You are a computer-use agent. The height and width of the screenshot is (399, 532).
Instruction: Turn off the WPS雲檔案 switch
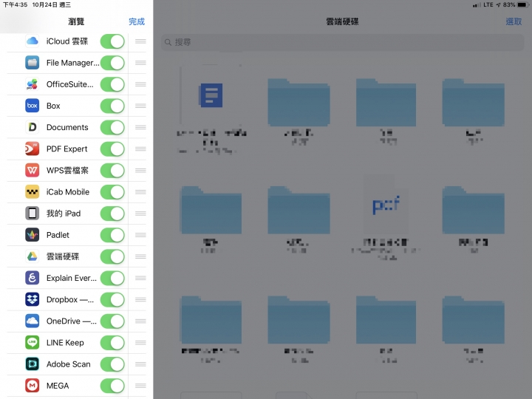click(x=112, y=171)
